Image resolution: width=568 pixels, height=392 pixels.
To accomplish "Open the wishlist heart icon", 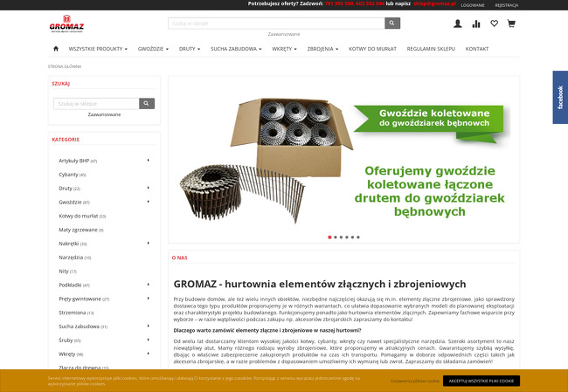I will [494, 24].
